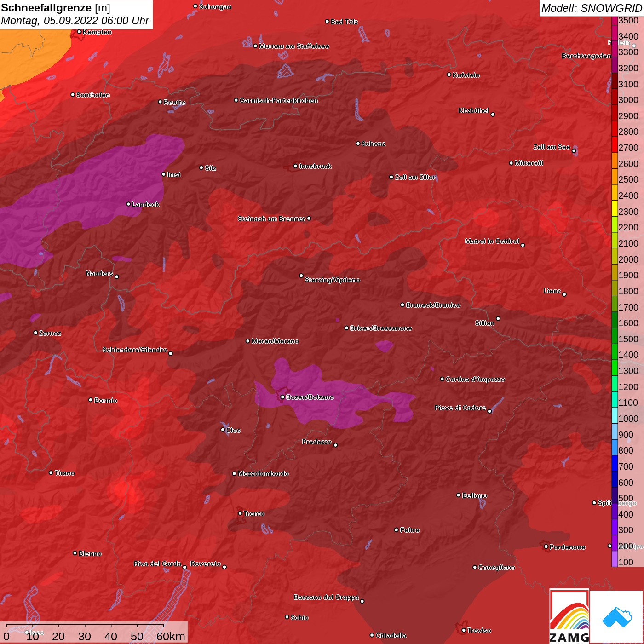644x644 pixels.
Task: Select the Bozen/Bolzano label
Action: (310, 397)
